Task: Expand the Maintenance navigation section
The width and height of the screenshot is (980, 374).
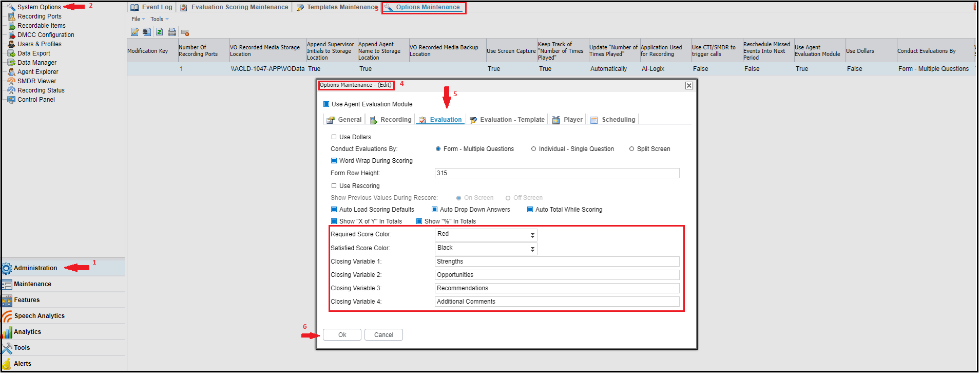Action: [63, 284]
